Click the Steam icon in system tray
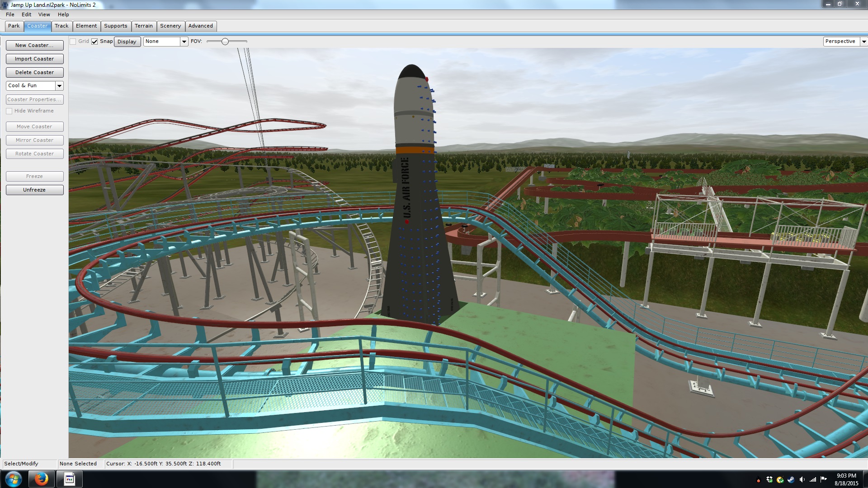Screen dimensions: 868x488 [791, 480]
